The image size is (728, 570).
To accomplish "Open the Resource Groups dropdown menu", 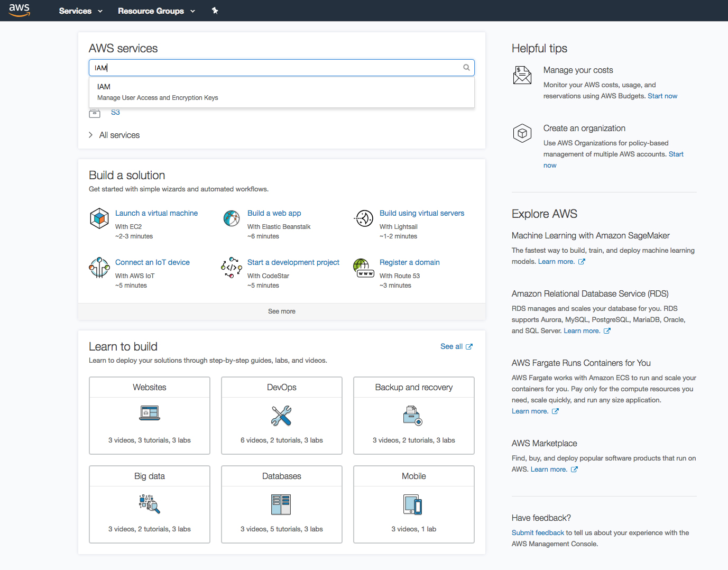I will [156, 11].
